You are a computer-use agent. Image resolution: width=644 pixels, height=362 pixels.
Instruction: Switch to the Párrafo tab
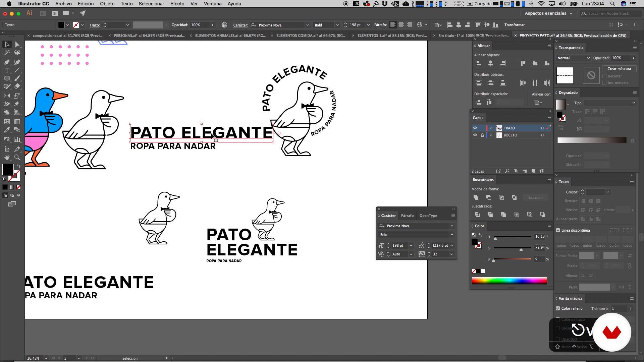[407, 216]
